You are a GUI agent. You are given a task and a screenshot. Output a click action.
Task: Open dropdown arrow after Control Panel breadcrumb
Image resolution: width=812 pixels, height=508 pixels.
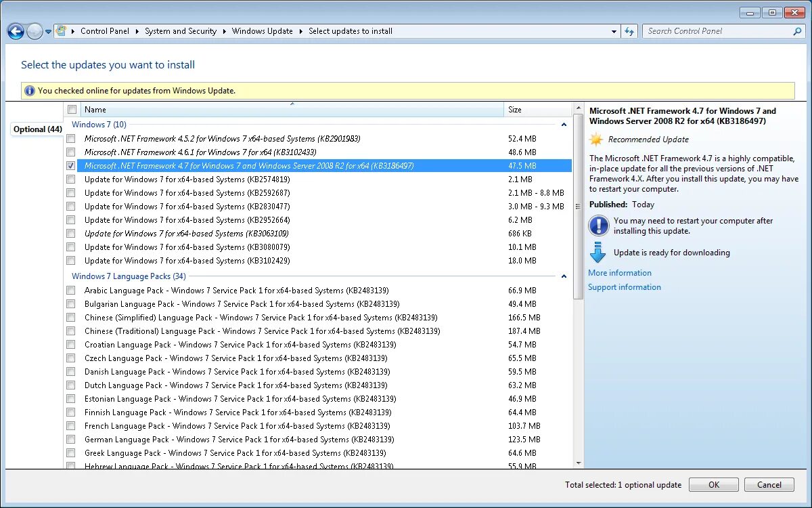(137, 31)
